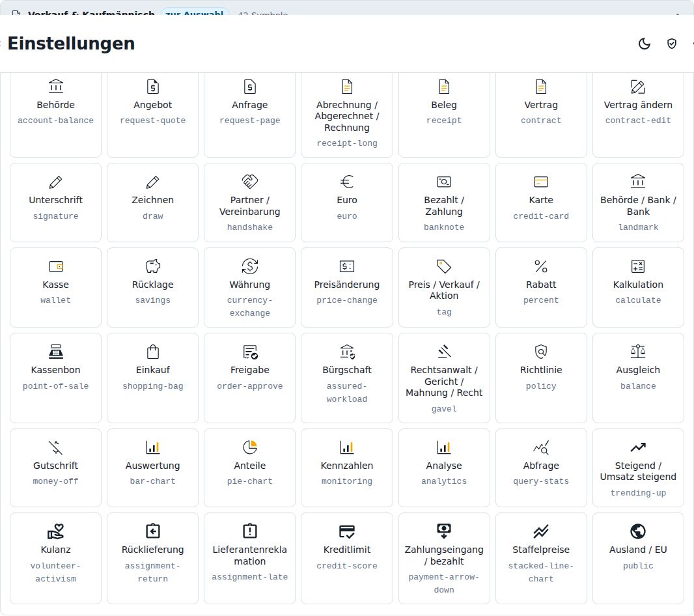Image resolution: width=694 pixels, height=616 pixels.
Task: Select the Vertrag ändern contract-edit icon
Action: point(638,87)
